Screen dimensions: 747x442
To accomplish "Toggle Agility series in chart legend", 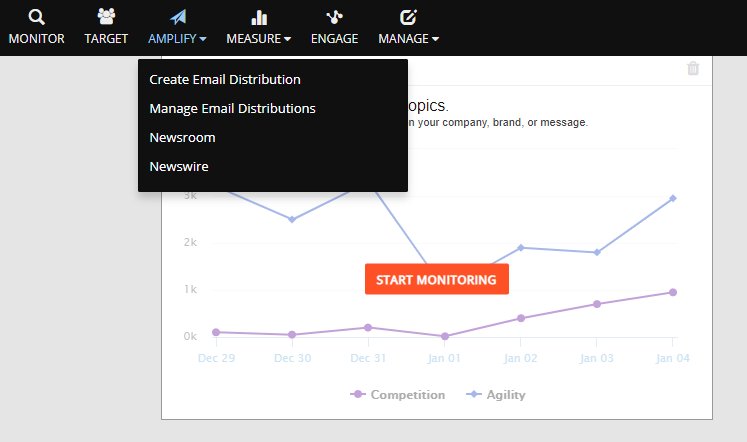I will click(496, 394).
